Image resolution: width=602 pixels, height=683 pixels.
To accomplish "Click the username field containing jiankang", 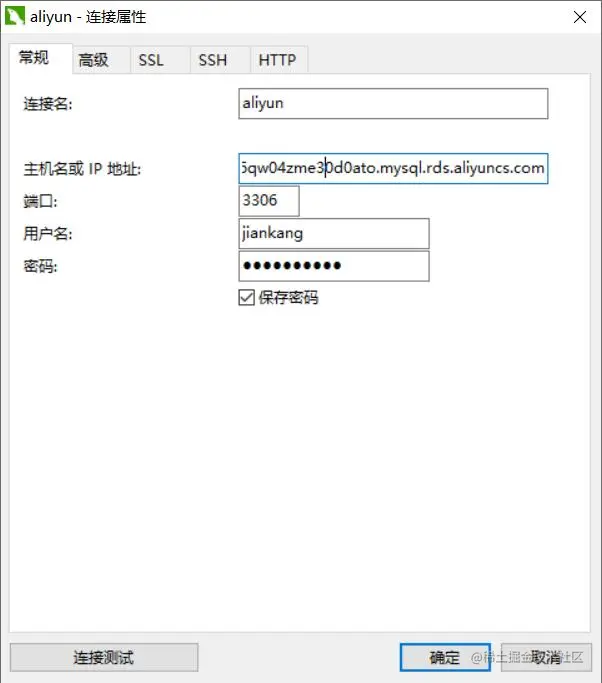I will click(x=334, y=233).
